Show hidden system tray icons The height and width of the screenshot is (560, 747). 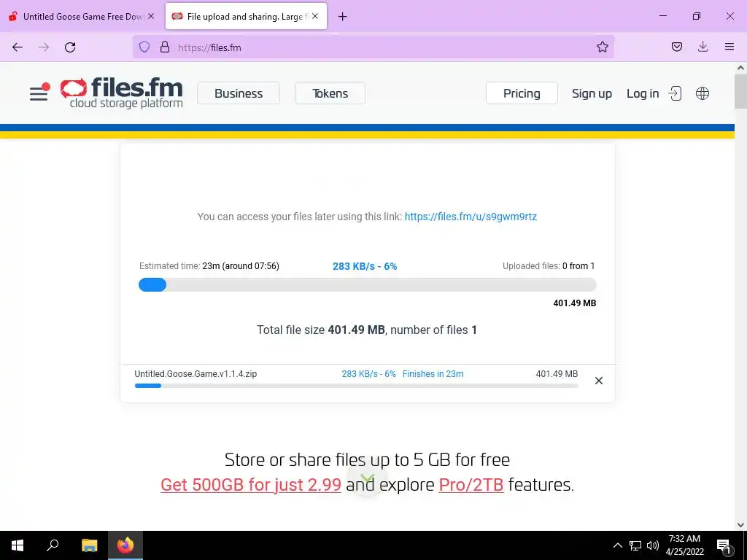click(617, 545)
